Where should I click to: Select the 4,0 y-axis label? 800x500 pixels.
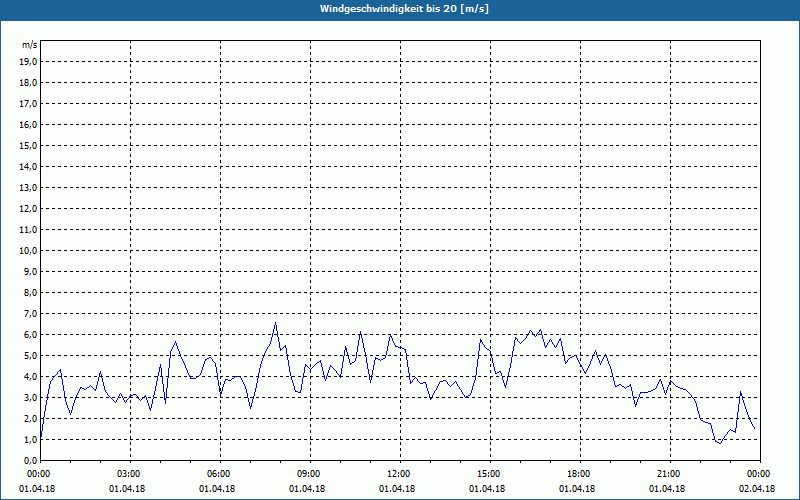pyautogui.click(x=31, y=377)
